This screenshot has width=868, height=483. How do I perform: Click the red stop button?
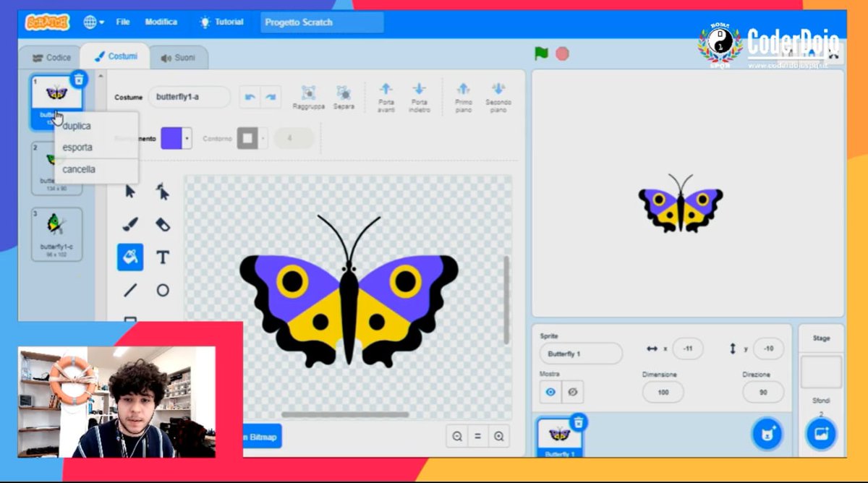point(562,54)
